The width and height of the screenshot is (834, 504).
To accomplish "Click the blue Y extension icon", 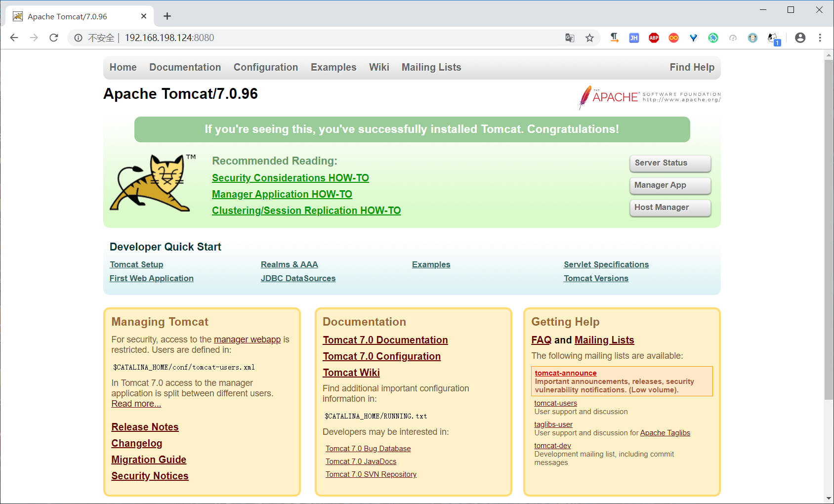I will pyautogui.click(x=693, y=38).
